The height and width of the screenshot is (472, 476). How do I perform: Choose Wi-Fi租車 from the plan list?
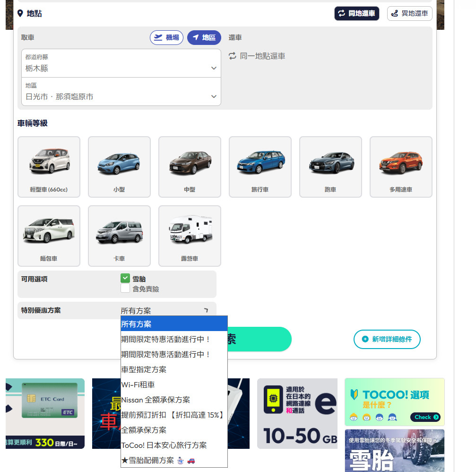click(x=138, y=385)
